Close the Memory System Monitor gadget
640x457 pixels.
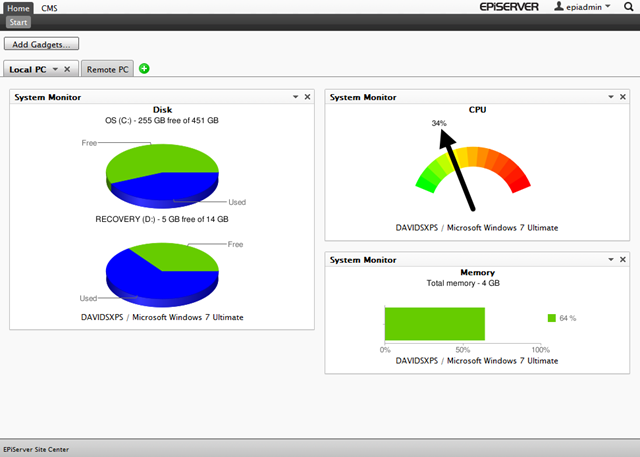coord(623,260)
